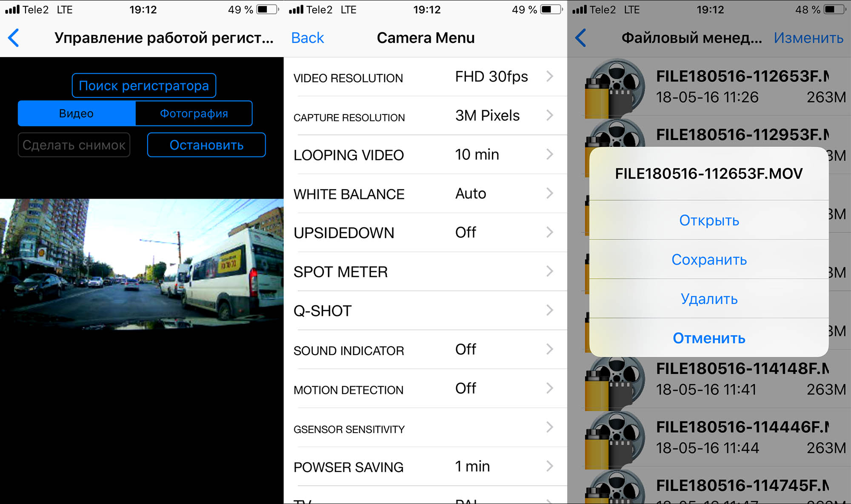Open the UPSIDEDOWN Off setting
This screenshot has width=851, height=504.
[425, 232]
